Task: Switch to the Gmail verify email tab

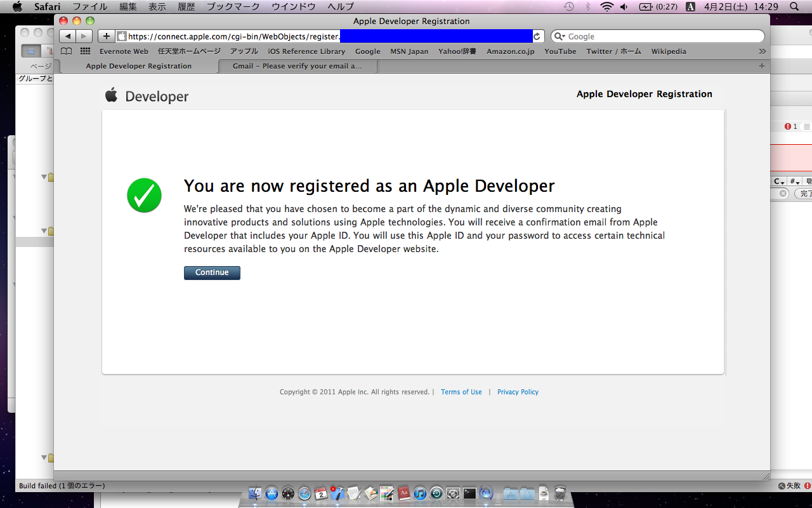Action: [298, 66]
